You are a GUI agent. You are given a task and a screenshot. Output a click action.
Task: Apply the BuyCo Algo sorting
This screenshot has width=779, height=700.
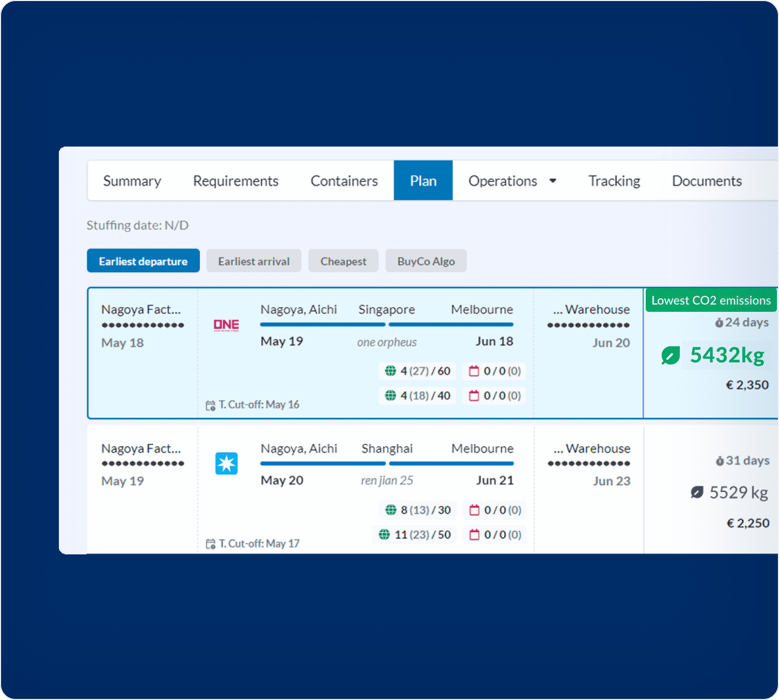pyautogui.click(x=426, y=261)
